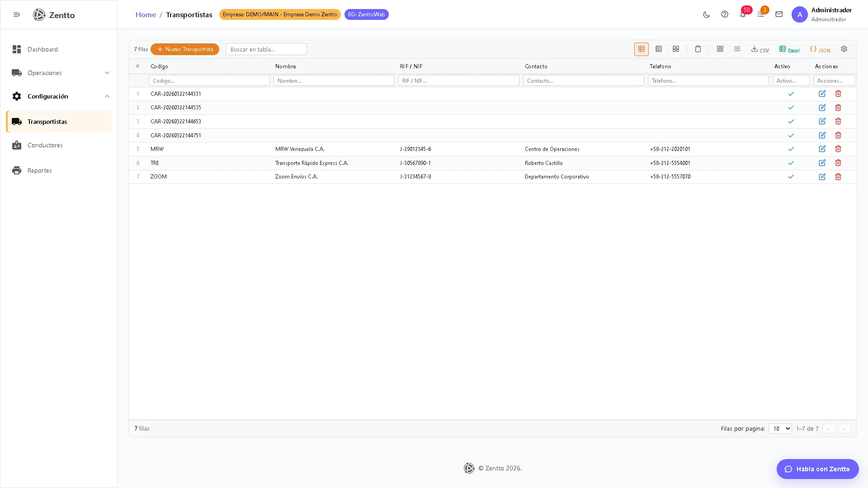Focus the Nombre column filter field

click(x=334, y=80)
